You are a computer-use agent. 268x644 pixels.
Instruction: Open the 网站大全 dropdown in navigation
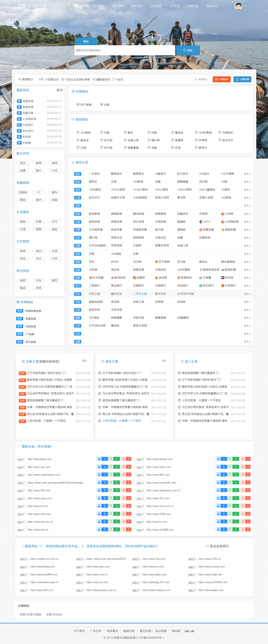coord(81,6)
